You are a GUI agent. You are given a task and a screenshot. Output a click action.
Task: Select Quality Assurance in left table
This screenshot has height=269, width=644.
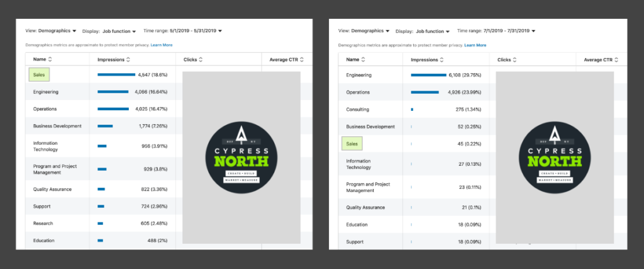52,189
